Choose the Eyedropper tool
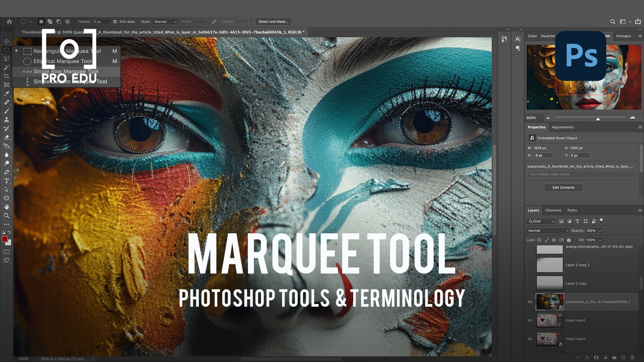 coord(7,94)
